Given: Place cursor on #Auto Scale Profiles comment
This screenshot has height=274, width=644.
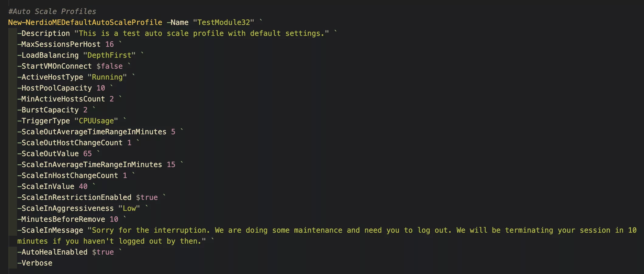Looking at the screenshot, I should coord(52,12).
